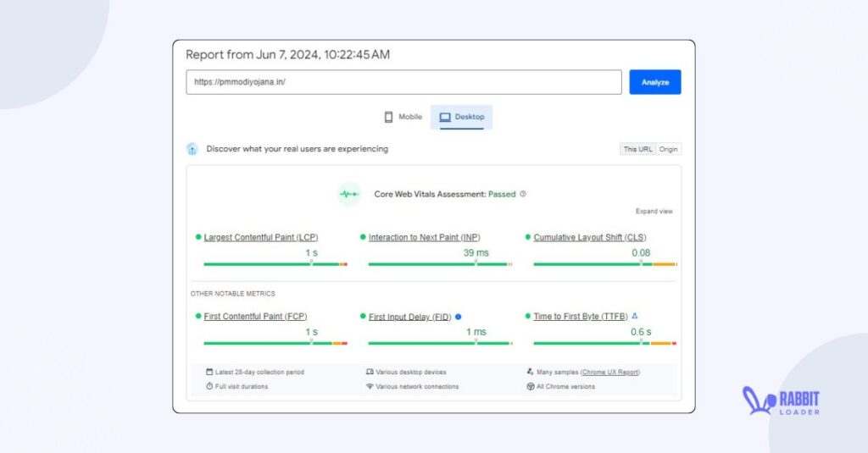Click the FCP distribution bar
Viewport: 868px width, 453px height.
coord(275,344)
